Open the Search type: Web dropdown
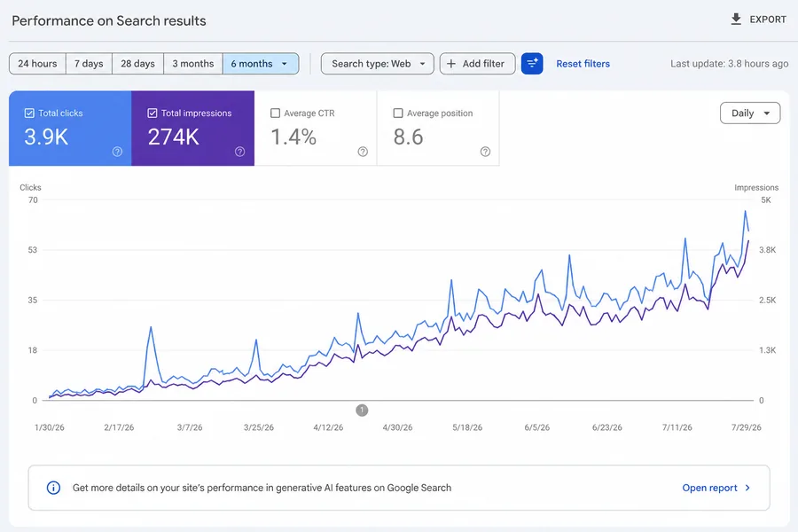This screenshot has height=532, width=798. pyautogui.click(x=377, y=64)
